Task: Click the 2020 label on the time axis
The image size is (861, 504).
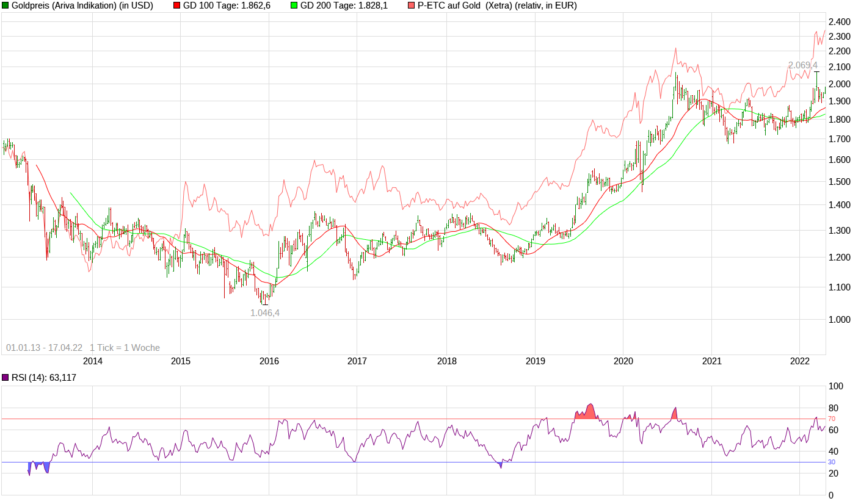Action: click(x=623, y=361)
